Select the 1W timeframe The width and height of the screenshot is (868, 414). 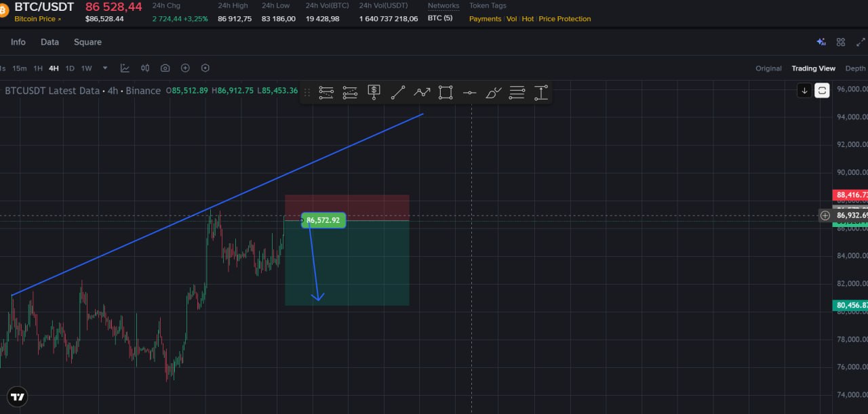[87, 68]
